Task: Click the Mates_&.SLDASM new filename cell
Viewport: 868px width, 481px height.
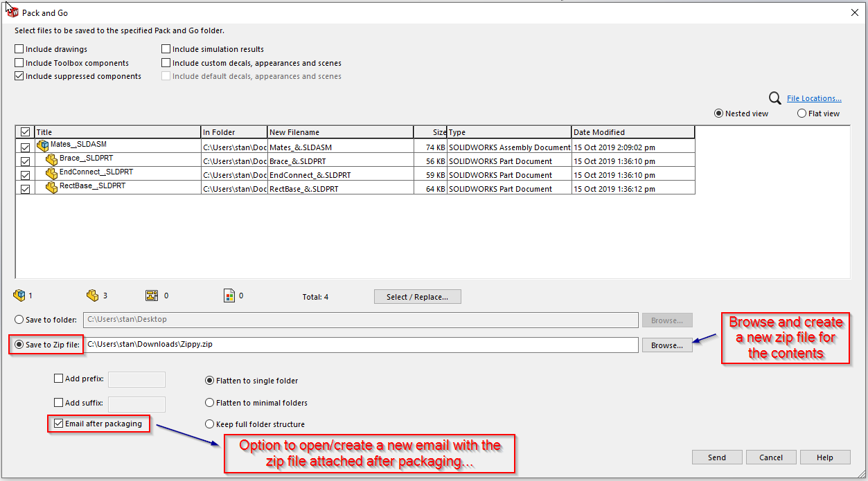Action: [x=340, y=147]
